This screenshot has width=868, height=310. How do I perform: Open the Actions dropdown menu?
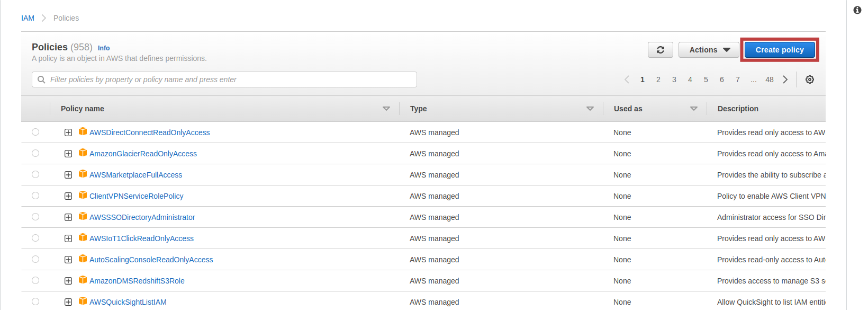click(709, 50)
